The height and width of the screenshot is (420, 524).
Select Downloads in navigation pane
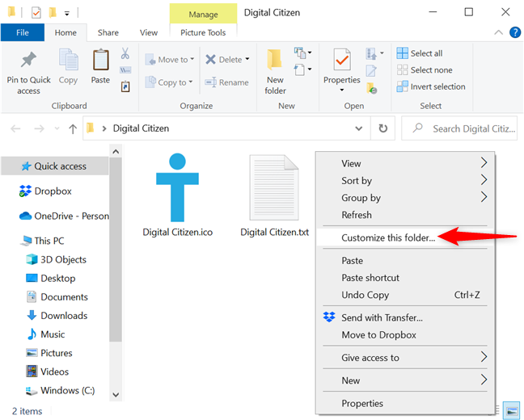pyautogui.click(x=64, y=316)
